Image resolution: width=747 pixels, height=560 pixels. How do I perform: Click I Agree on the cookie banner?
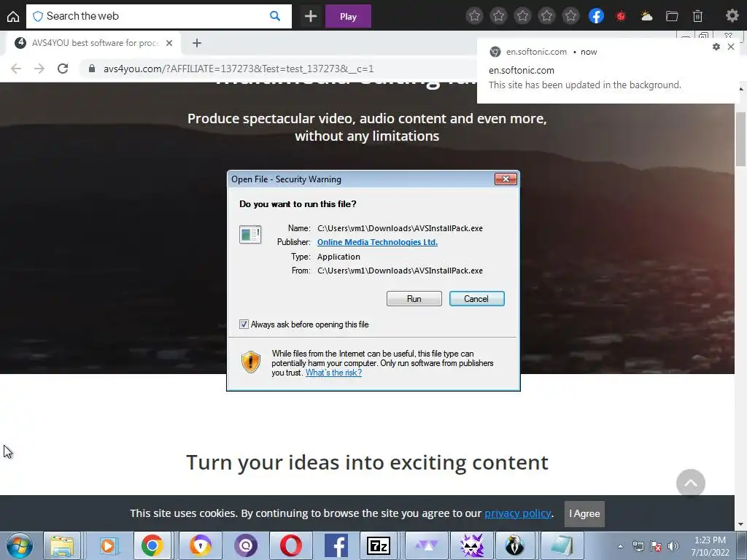coord(584,514)
